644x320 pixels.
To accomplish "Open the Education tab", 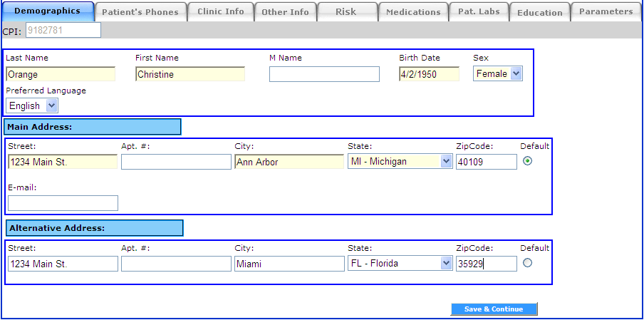I will point(539,12).
